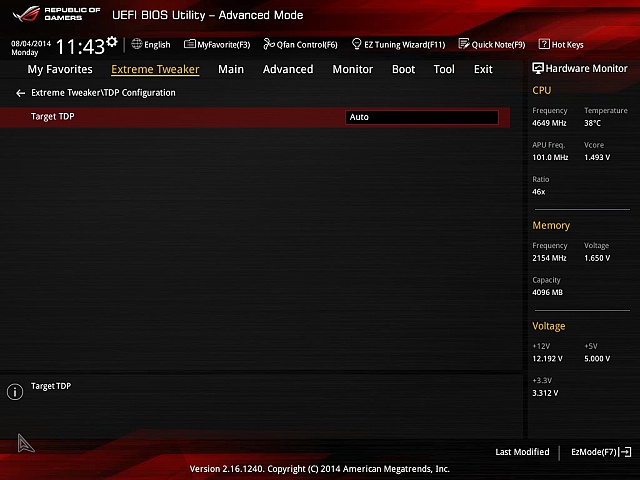Click the 11:43 clock time
This screenshot has height=480, width=640.
pos(80,46)
